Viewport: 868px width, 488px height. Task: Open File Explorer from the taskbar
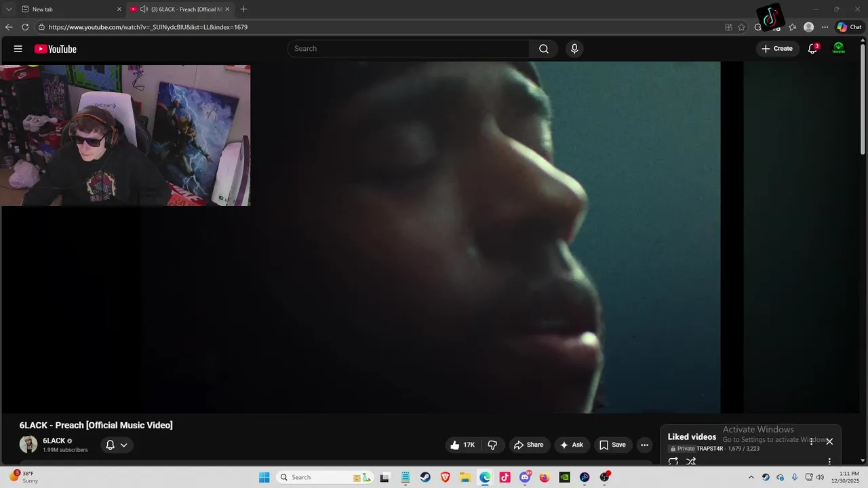465,477
